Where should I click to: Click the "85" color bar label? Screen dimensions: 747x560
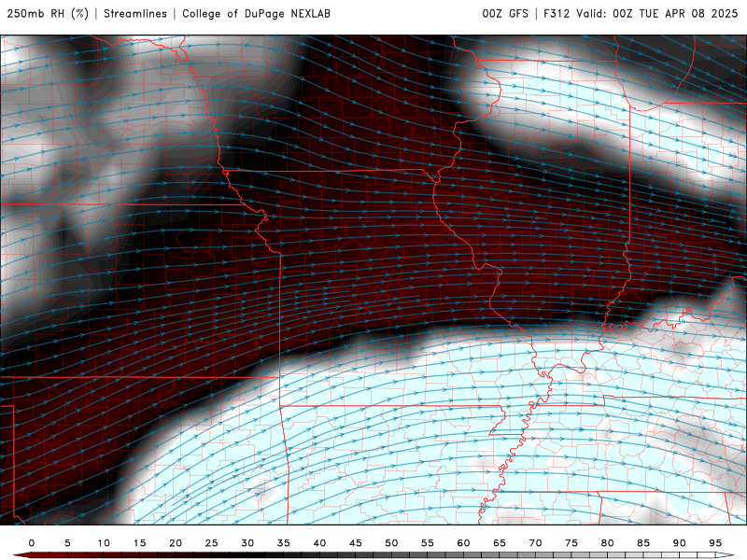coord(643,543)
